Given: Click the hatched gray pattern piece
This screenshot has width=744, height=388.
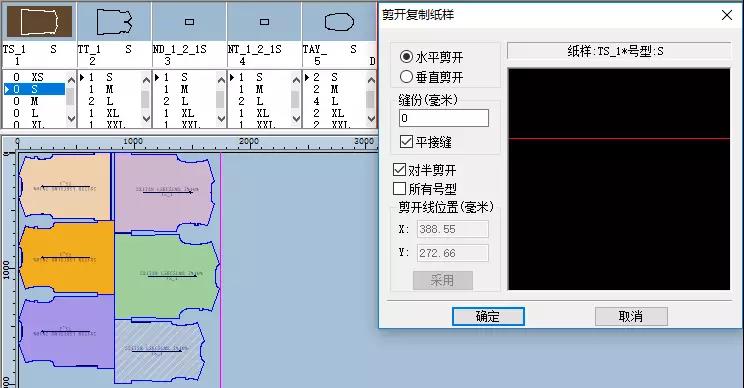Looking at the screenshot, I should pyautogui.click(x=160, y=351).
